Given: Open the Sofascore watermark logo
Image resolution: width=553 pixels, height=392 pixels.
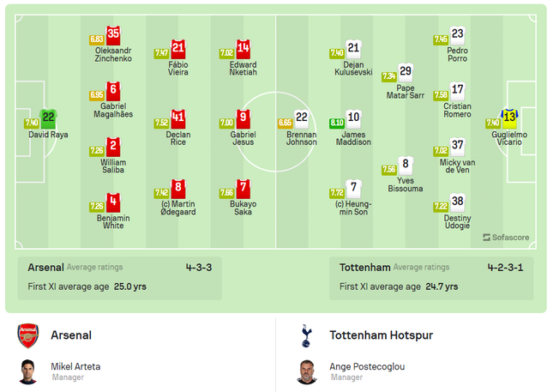Looking at the screenshot, I should pyautogui.click(x=506, y=238).
